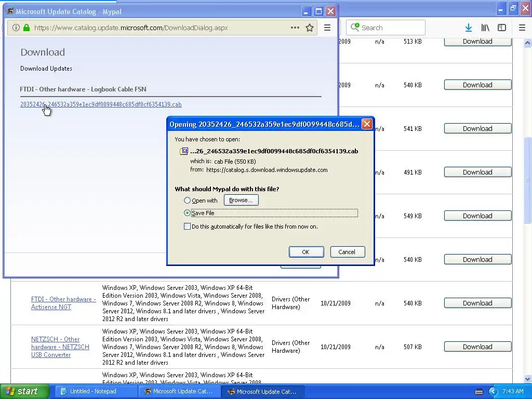Click Download button for 513 KB row

[478, 42]
